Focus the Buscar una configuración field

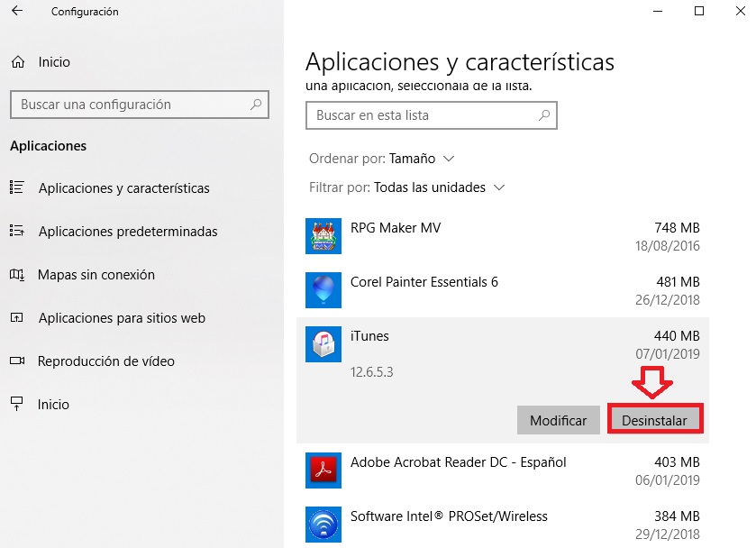(140, 105)
